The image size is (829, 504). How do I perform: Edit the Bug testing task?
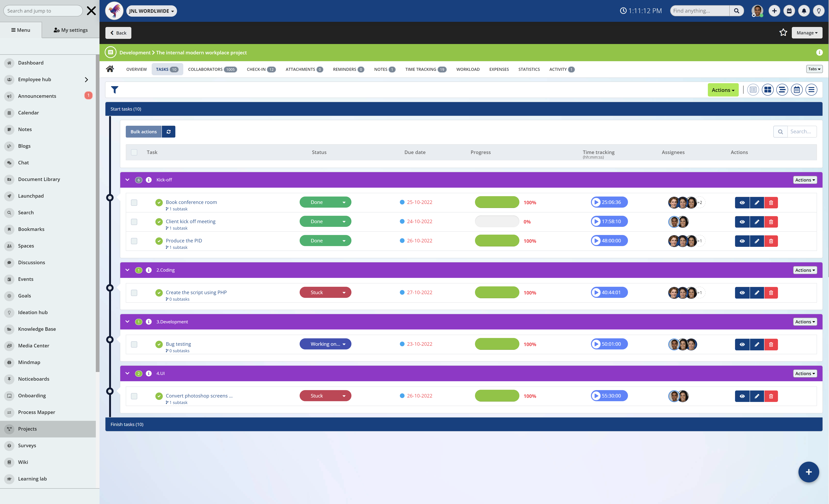coord(757,344)
